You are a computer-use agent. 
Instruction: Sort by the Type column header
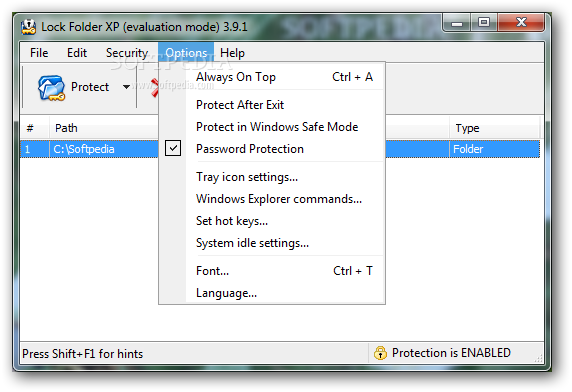495,128
